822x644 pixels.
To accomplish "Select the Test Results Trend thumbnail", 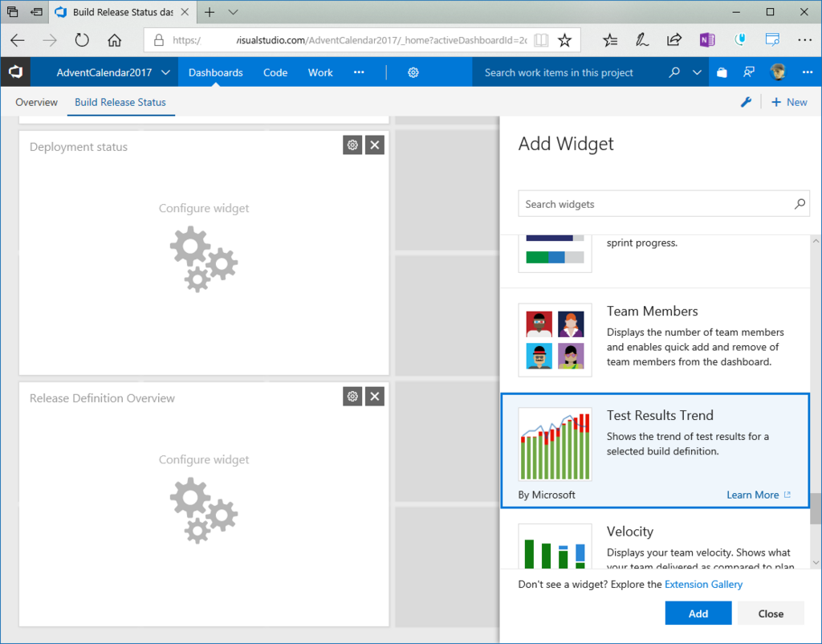I will (555, 444).
